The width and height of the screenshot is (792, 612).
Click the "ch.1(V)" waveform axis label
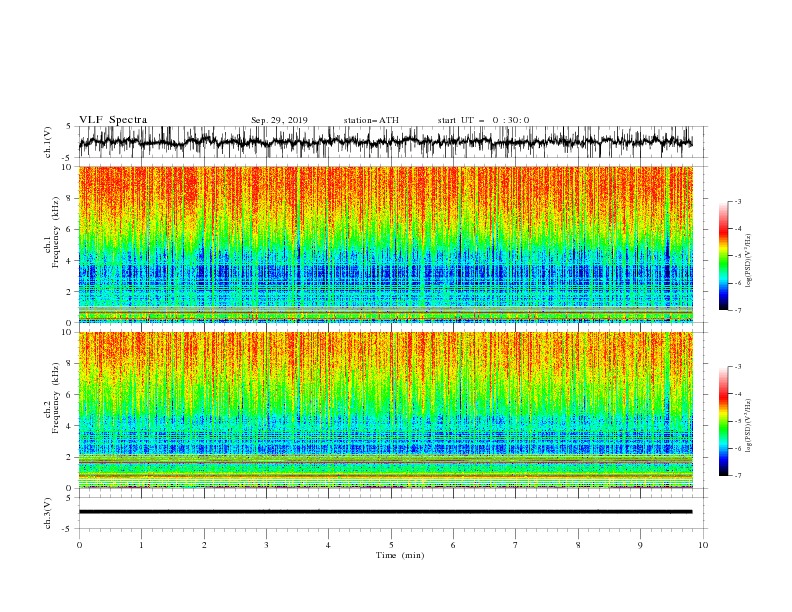(x=48, y=142)
